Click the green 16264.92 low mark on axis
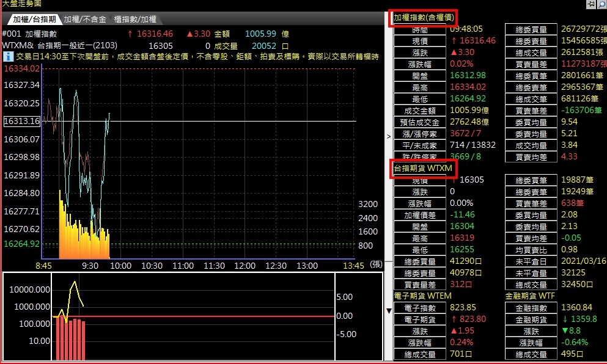607x364 pixels. pos(21,244)
